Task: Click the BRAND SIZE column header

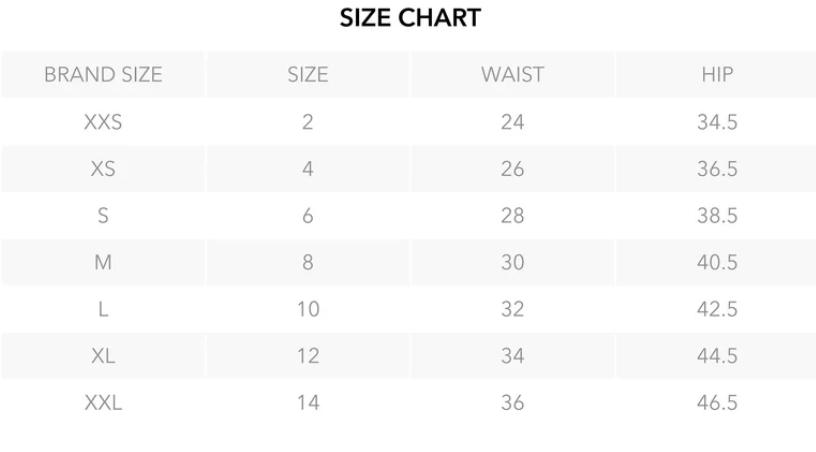Action: (x=103, y=75)
